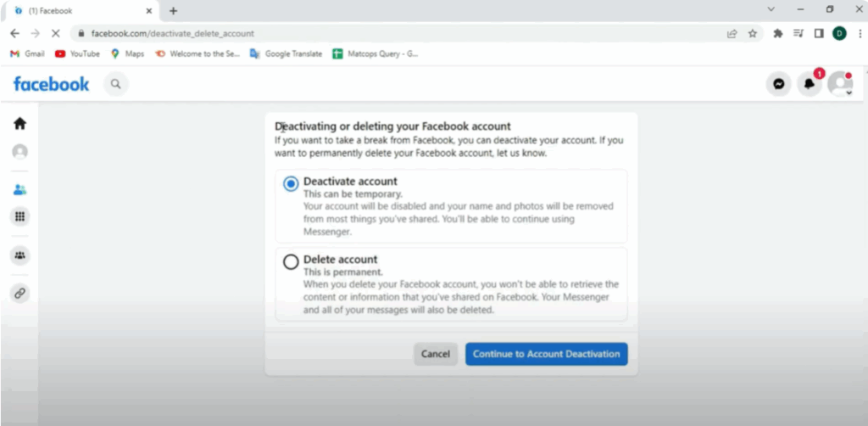Image resolution: width=868 pixels, height=426 pixels.
Task: Open a new browser tab
Action: pos(173,10)
